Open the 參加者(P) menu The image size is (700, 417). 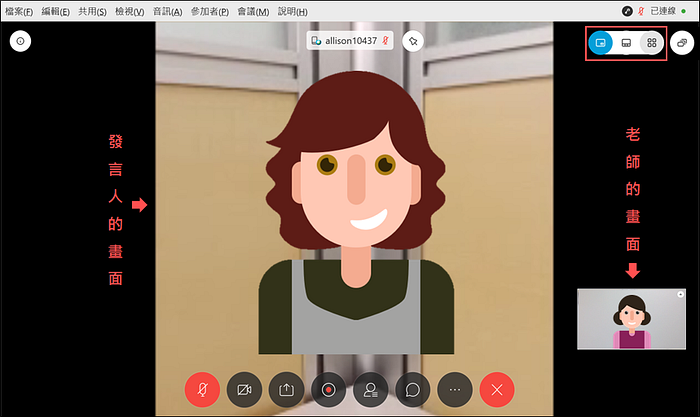(x=210, y=12)
